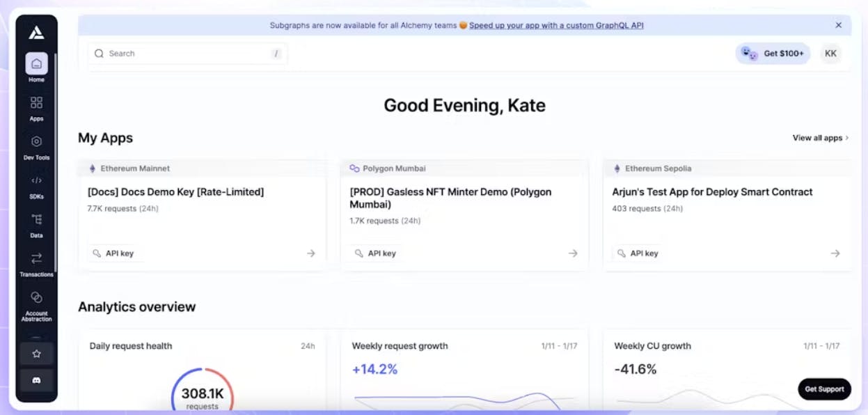The height and width of the screenshot is (415, 868).
Task: Click the Get $100+ referral button
Action: pyautogui.click(x=773, y=54)
